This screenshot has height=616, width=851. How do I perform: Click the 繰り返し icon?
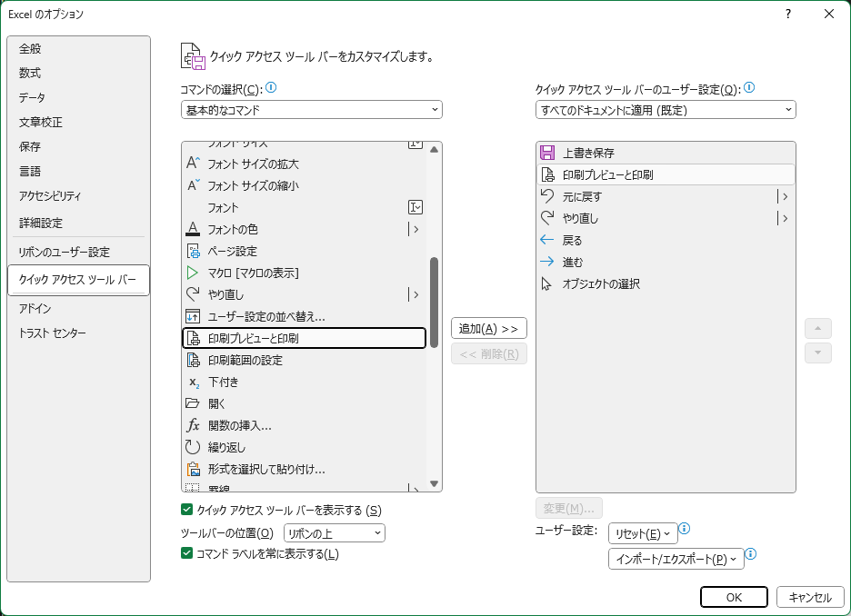pyautogui.click(x=193, y=447)
